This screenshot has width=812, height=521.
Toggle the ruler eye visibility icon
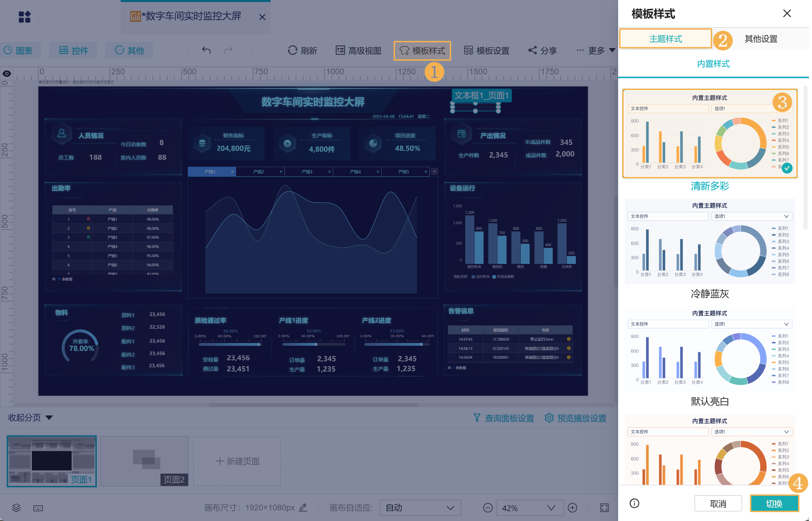tap(7, 73)
